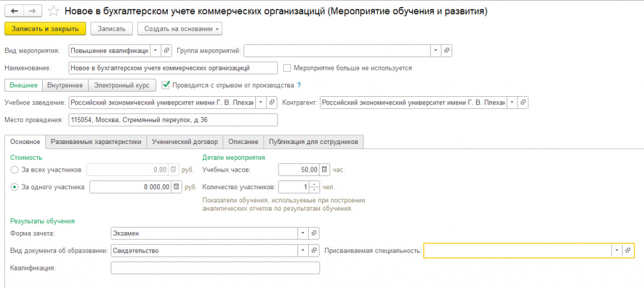The height and width of the screenshot is (288, 644).
Task: Decrease Количество участников with down arrow
Action: click(314, 189)
